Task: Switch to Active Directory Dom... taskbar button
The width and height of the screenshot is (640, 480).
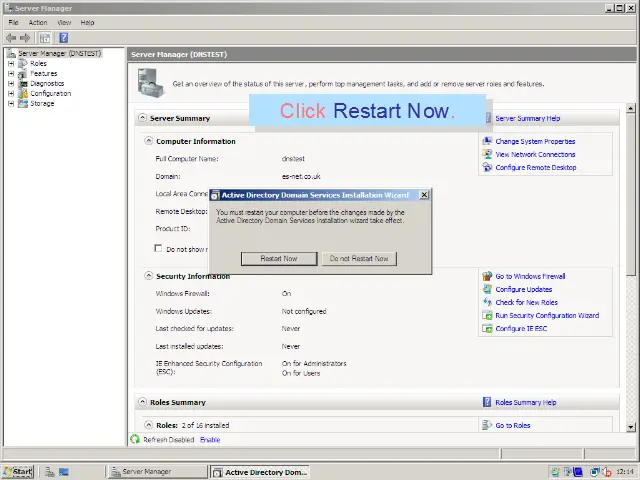Action: [x=259, y=472]
